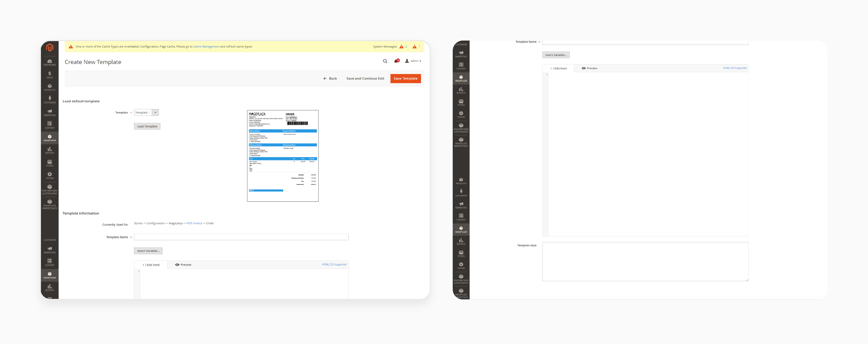Switch to Edit html tab on left page
The height and width of the screenshot is (344, 868).
click(x=151, y=265)
